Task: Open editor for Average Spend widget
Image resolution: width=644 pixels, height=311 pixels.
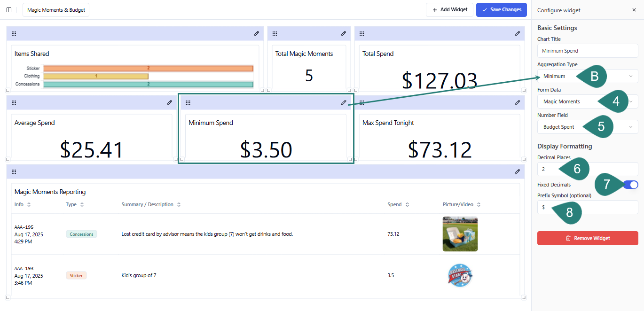Action: (x=169, y=102)
